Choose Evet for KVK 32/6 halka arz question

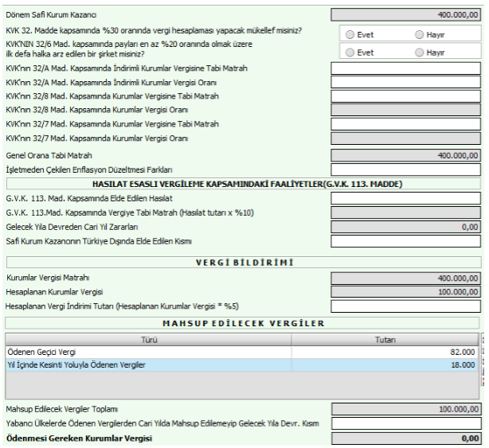click(x=350, y=52)
